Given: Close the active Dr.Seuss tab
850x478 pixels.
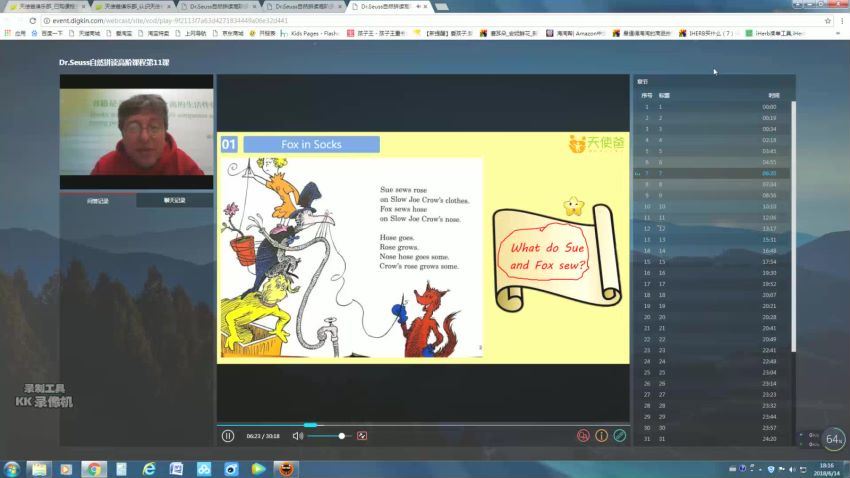Looking at the screenshot, I should tap(426, 7).
